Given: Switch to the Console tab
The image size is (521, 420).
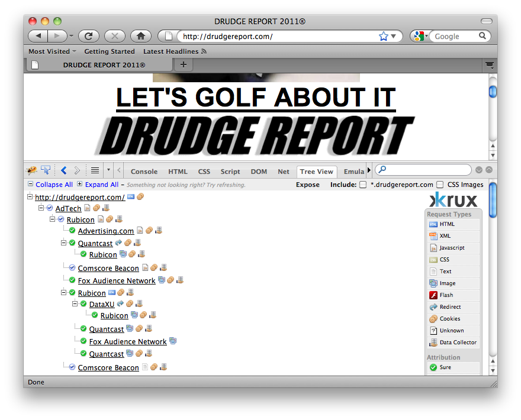Looking at the screenshot, I should click(x=144, y=172).
